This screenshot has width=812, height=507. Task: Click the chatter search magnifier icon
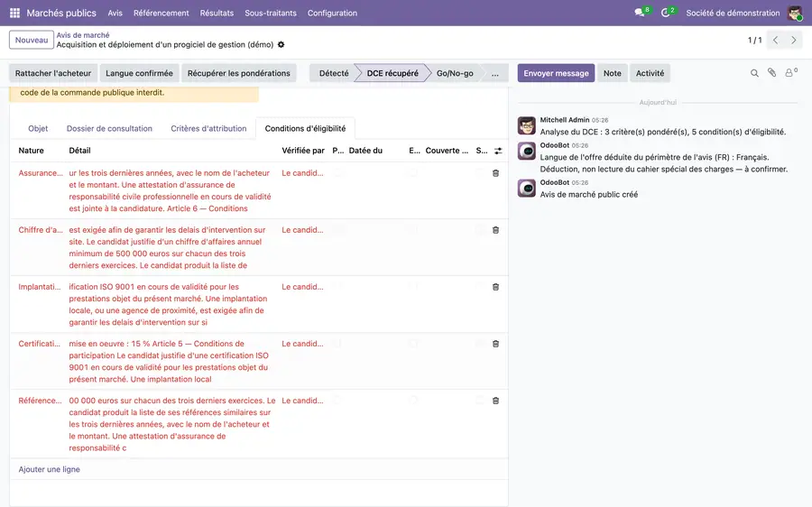[x=754, y=74]
